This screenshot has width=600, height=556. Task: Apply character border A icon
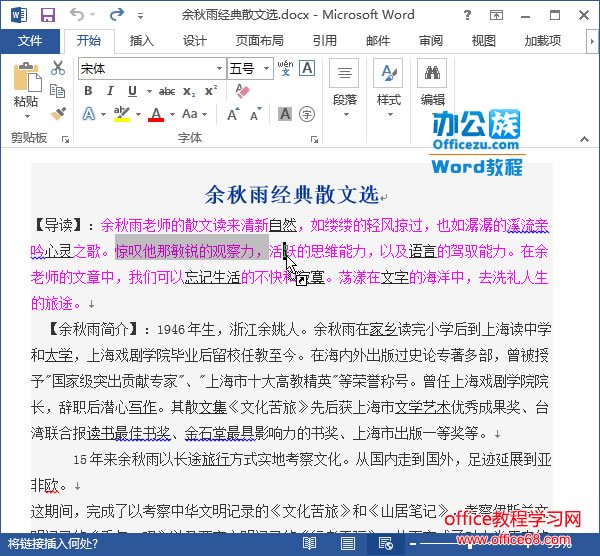tap(307, 68)
